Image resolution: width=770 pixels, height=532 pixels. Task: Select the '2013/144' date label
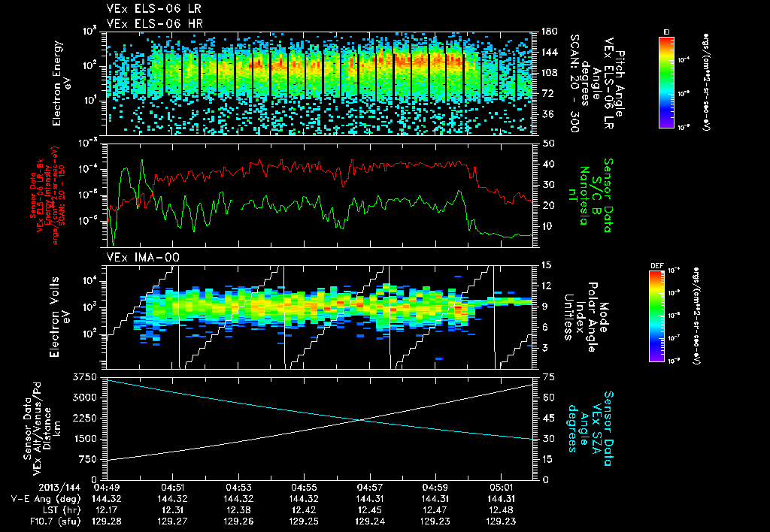coord(59,488)
